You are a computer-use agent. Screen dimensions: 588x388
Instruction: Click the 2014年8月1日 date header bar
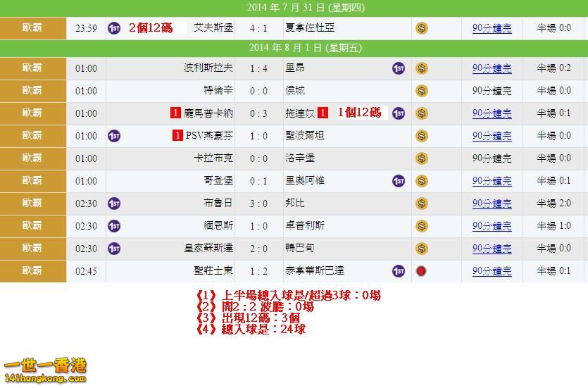[294, 48]
